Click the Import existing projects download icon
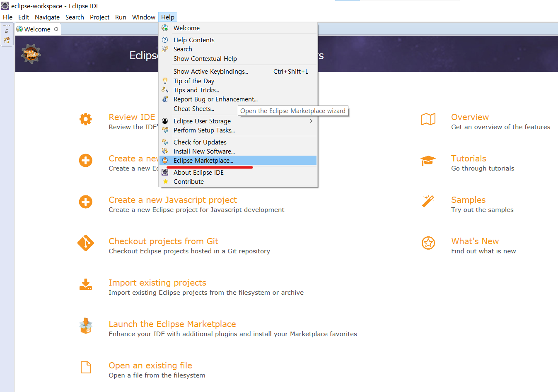558x392 pixels. tap(86, 284)
